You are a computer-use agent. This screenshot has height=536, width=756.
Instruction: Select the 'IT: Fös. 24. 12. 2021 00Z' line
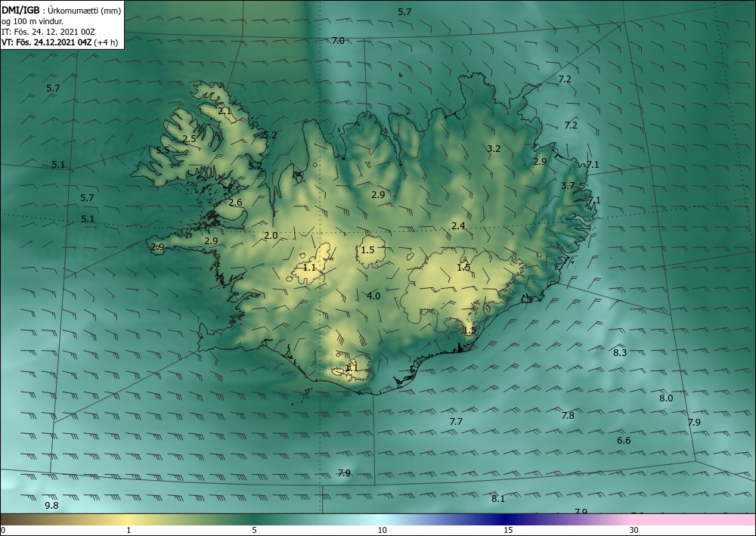[48, 32]
